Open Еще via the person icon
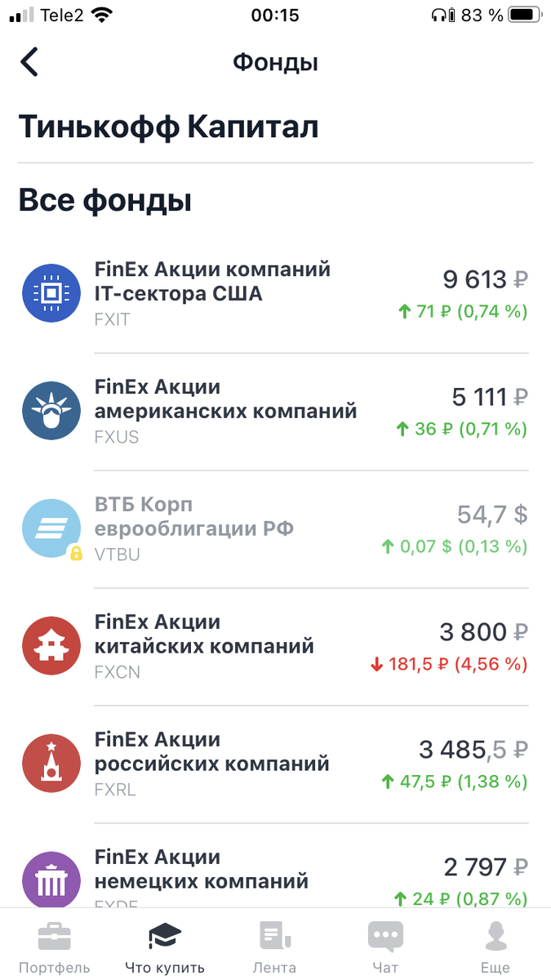This screenshot has width=551, height=980. click(x=495, y=935)
